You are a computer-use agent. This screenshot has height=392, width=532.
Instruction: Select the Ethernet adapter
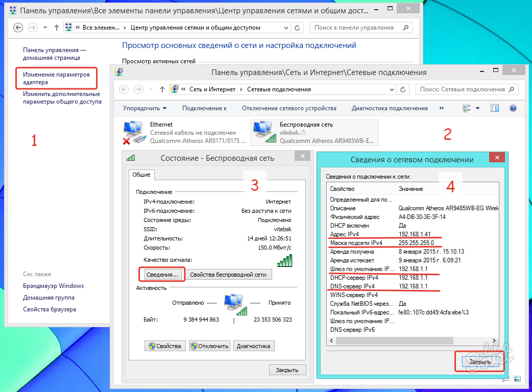coord(185,133)
